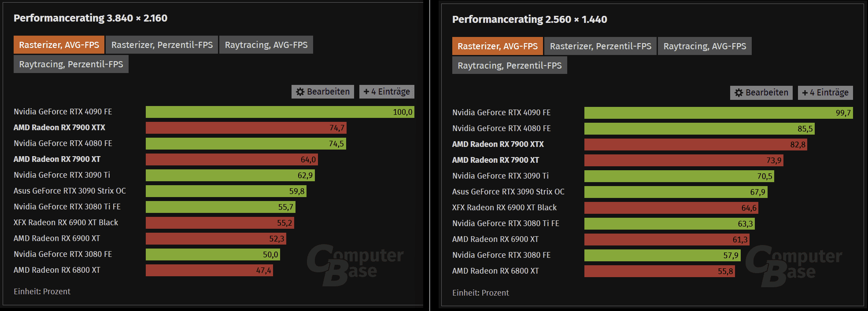Click AMD Radeon RX 7900 XT label in 4K chart
The width and height of the screenshot is (868, 311).
tap(57, 159)
